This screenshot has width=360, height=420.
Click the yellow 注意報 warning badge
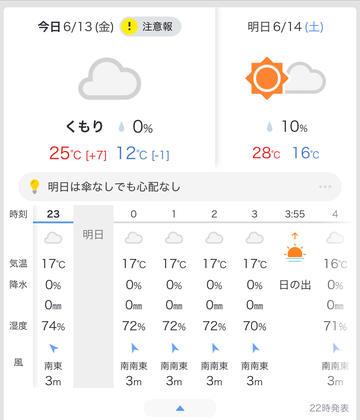click(x=150, y=27)
